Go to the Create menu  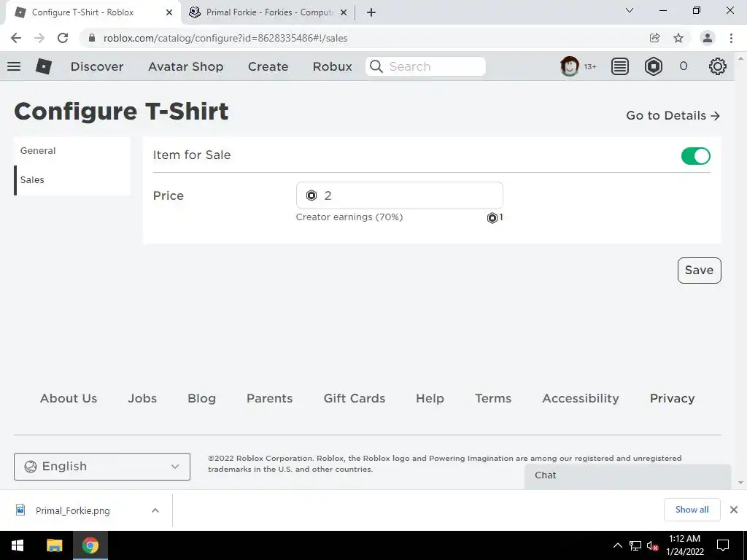(268, 66)
